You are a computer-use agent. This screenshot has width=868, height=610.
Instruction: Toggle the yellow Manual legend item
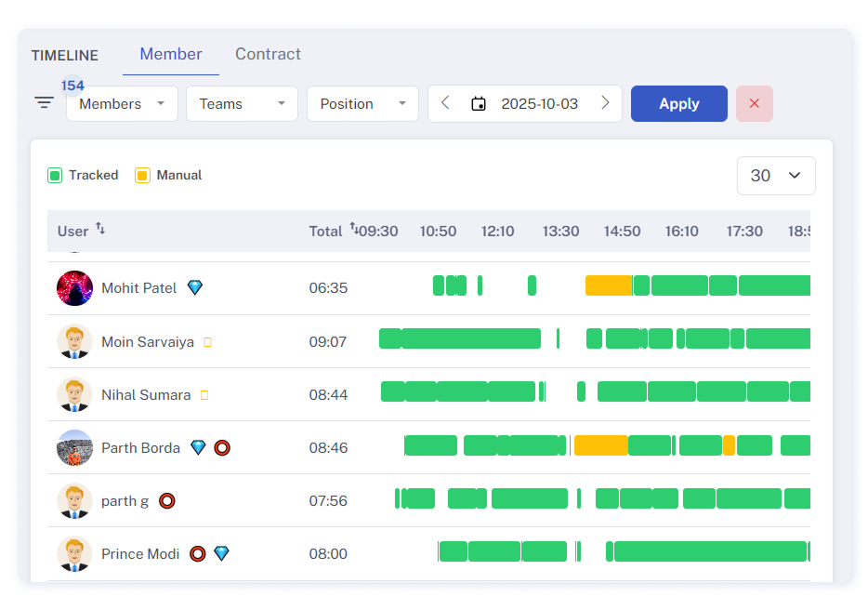pos(142,176)
